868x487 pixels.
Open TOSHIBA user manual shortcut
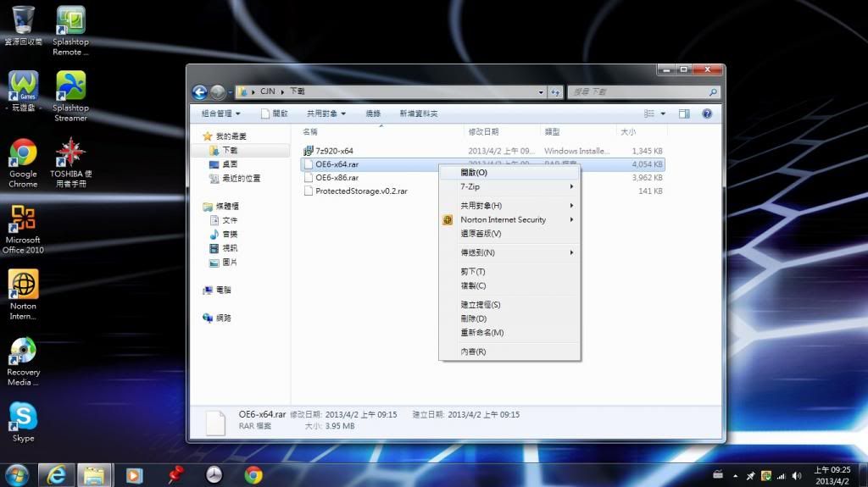point(70,163)
